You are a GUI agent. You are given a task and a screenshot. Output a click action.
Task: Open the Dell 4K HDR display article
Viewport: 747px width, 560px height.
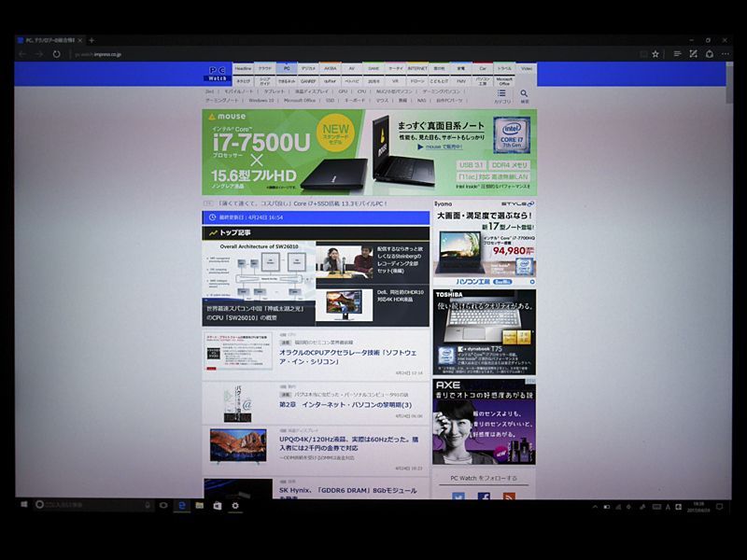[x=373, y=305]
